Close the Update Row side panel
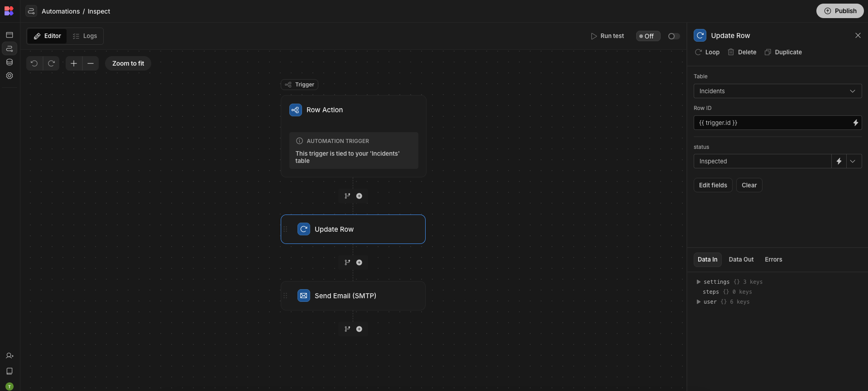Viewport: 868px width, 391px height. click(858, 35)
